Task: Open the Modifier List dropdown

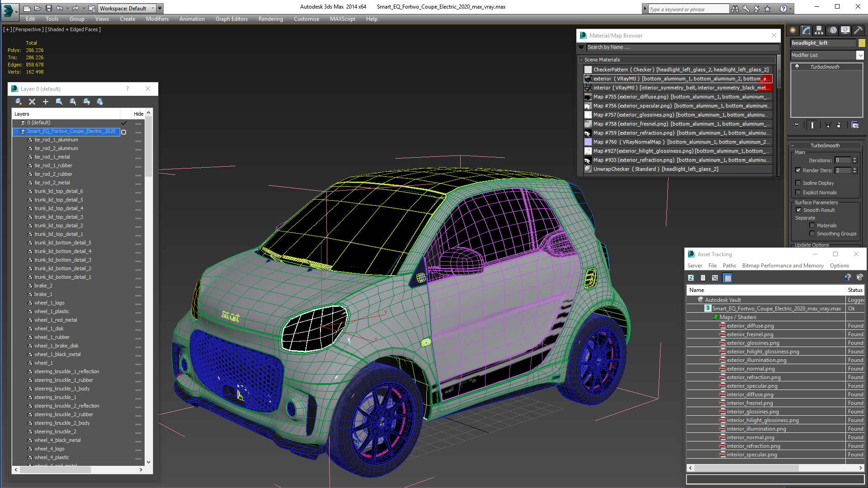Action: coord(859,55)
